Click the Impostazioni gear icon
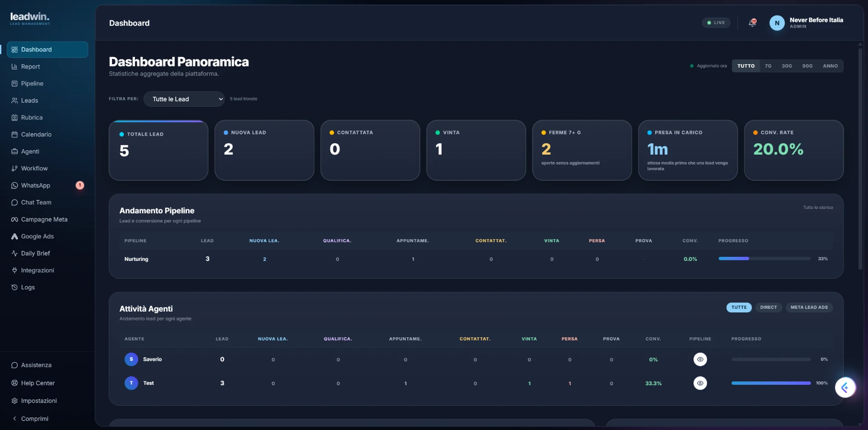868x430 pixels. (14, 401)
